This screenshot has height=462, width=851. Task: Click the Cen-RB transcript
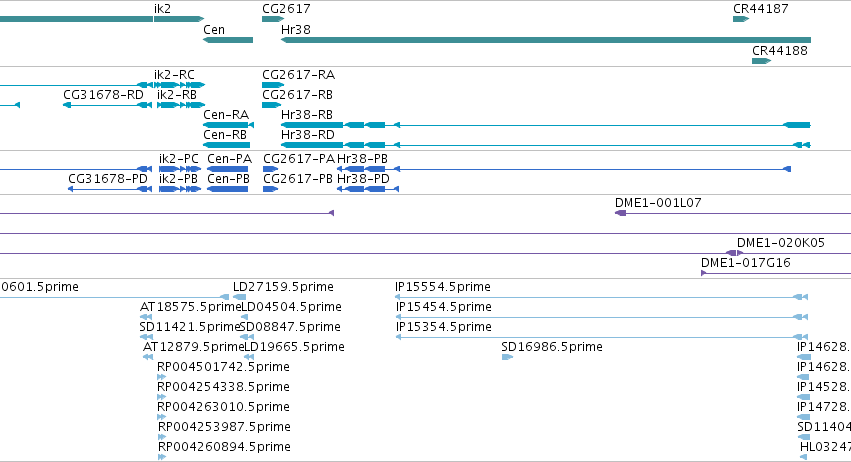pyautogui.click(x=226, y=145)
